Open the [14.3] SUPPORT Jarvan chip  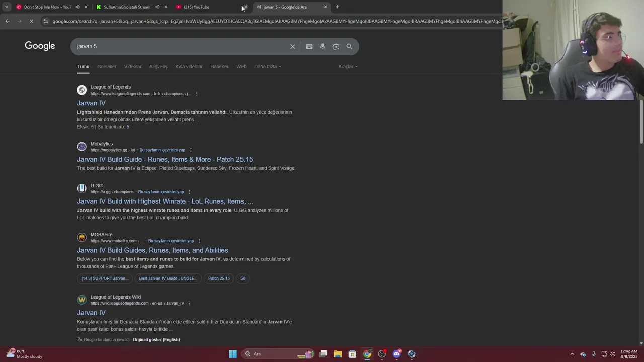click(x=105, y=278)
